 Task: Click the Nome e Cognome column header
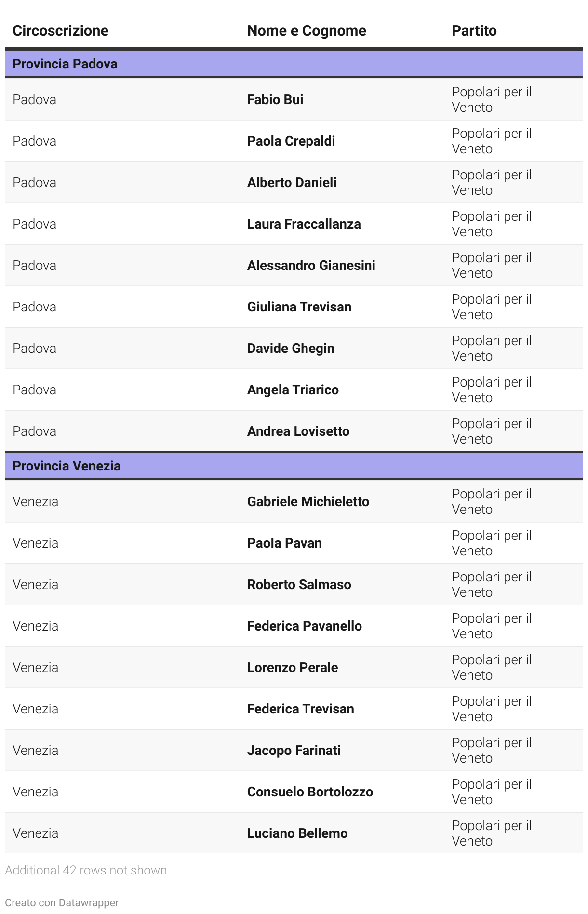point(307,31)
